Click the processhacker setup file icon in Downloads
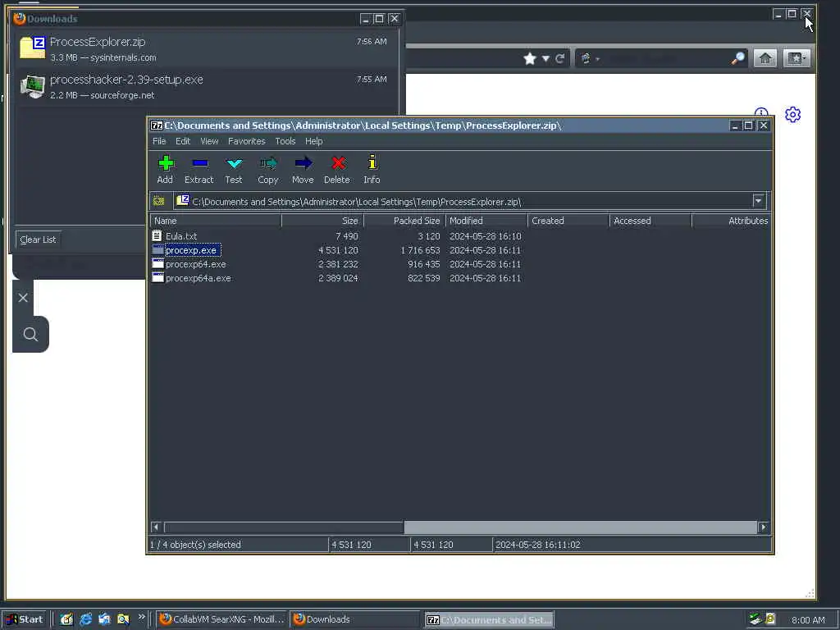The image size is (840, 630). click(32, 86)
